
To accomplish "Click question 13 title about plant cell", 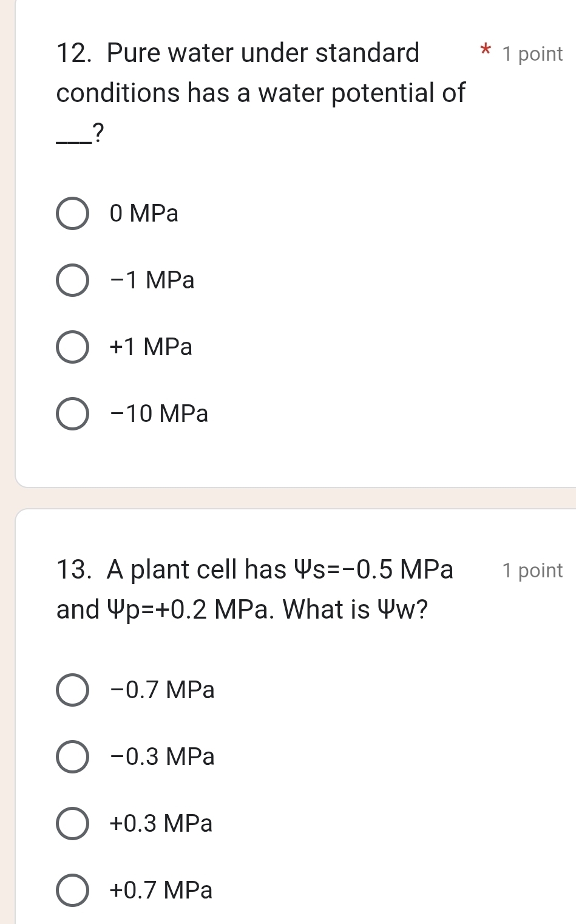I will [255, 589].
